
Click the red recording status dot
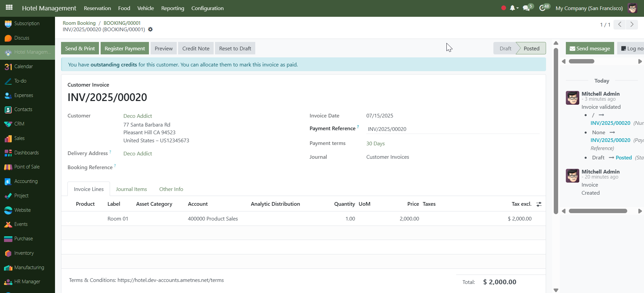coord(503,8)
